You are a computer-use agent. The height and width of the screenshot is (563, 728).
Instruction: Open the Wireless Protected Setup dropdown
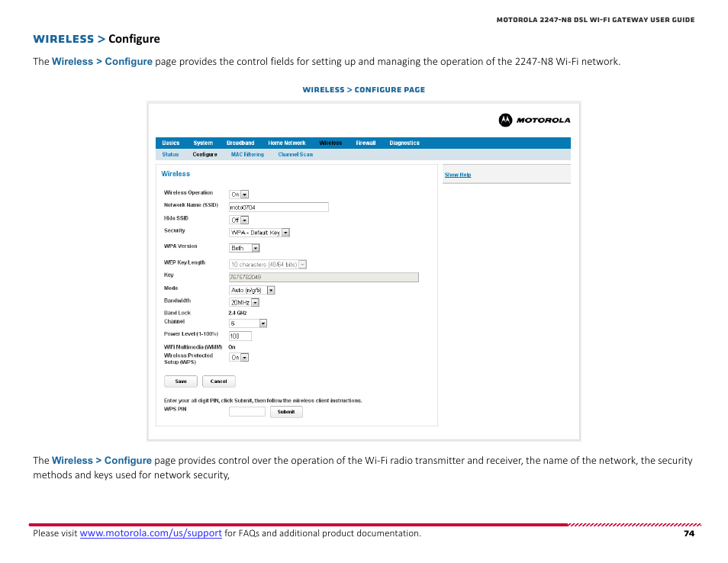239,357
